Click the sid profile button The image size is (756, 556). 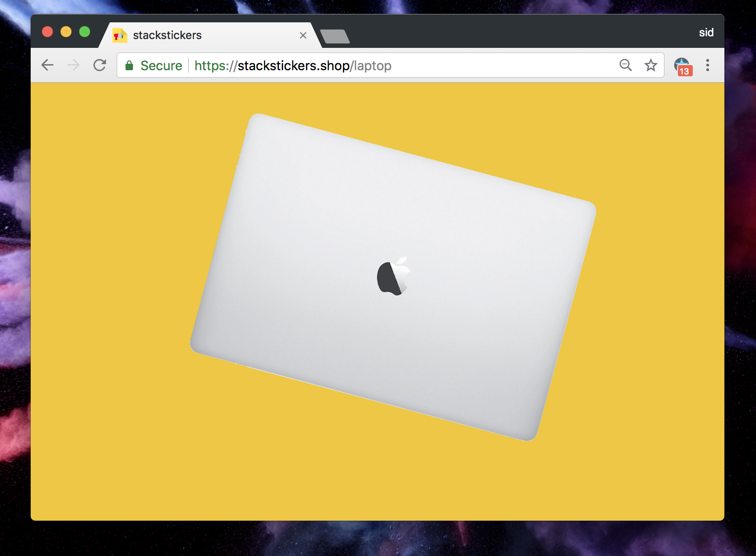click(x=706, y=33)
